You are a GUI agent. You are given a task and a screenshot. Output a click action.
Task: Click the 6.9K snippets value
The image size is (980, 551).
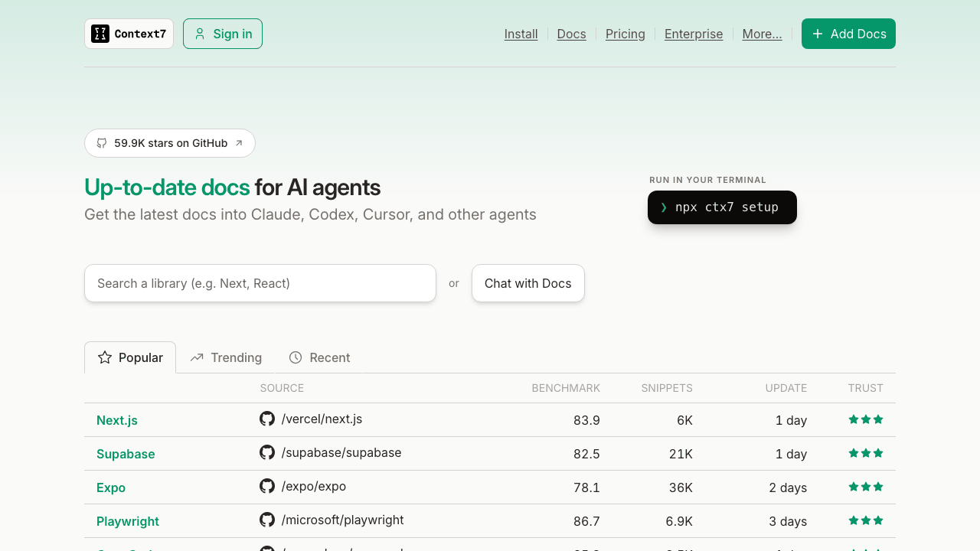[679, 521]
